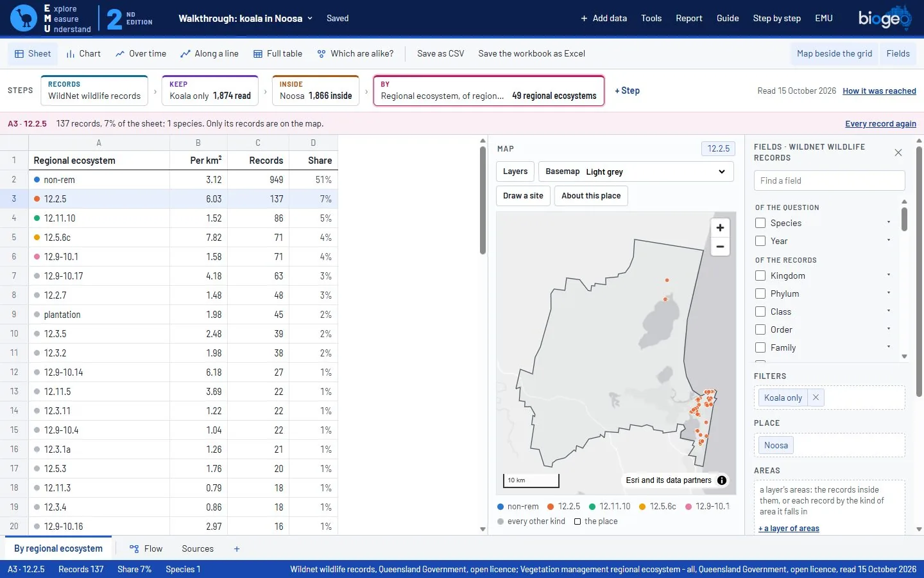Open the walkthrough title dropdown

coord(246,19)
